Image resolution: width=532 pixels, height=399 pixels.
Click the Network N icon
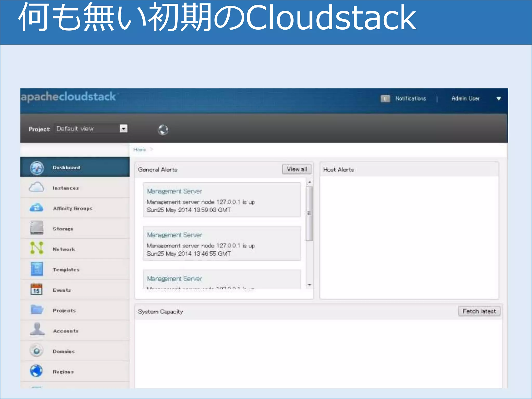(37, 248)
